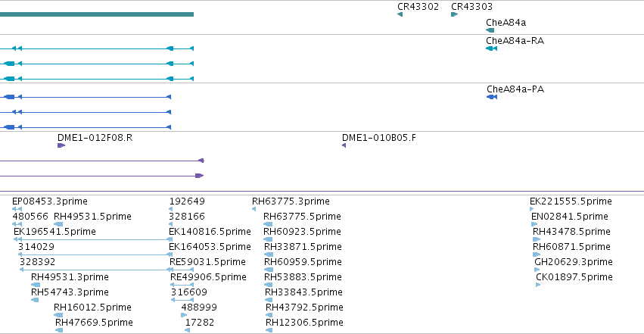
Task: Click the RH53883.5prime label
Action: pos(303,277)
